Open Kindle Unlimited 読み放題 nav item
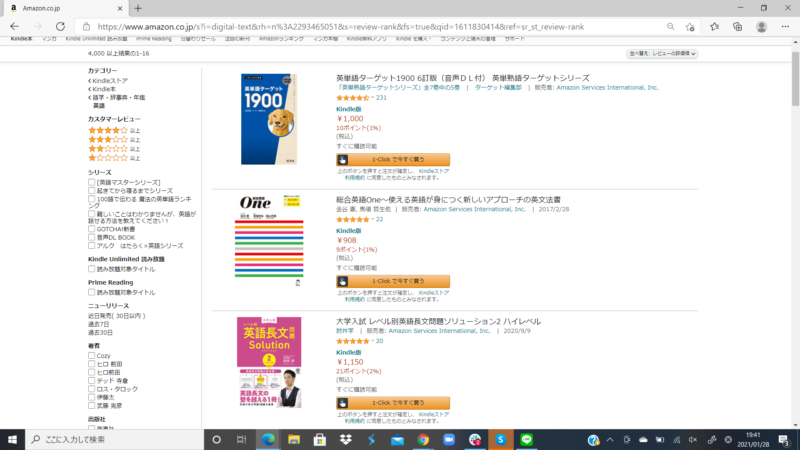 tap(96, 39)
